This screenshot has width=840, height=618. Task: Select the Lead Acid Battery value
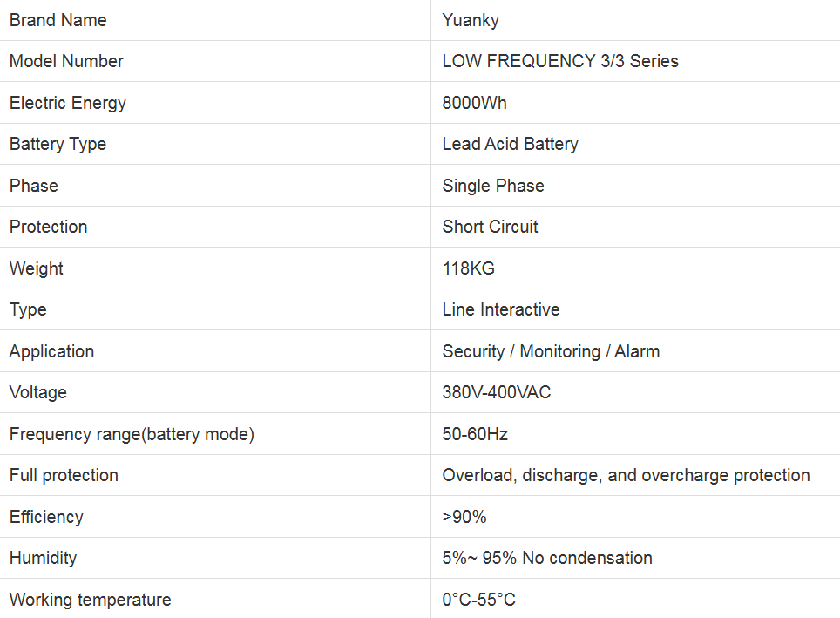pos(510,144)
